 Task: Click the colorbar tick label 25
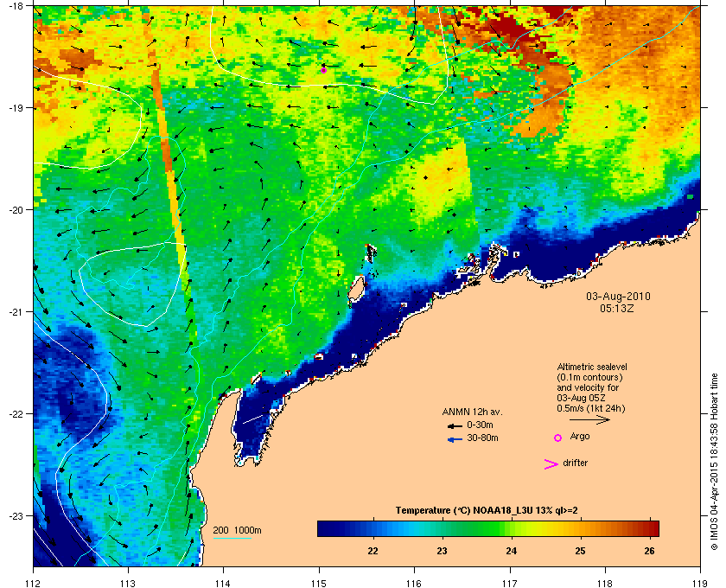pyautogui.click(x=580, y=551)
